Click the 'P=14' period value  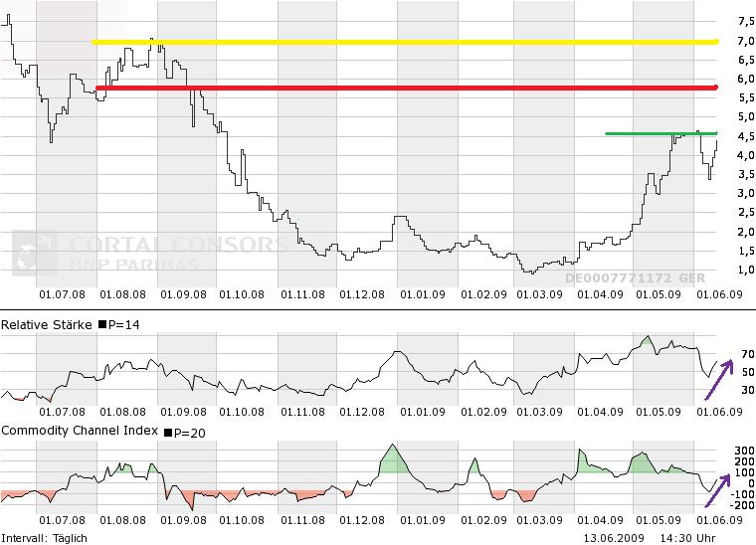pyautogui.click(x=124, y=325)
